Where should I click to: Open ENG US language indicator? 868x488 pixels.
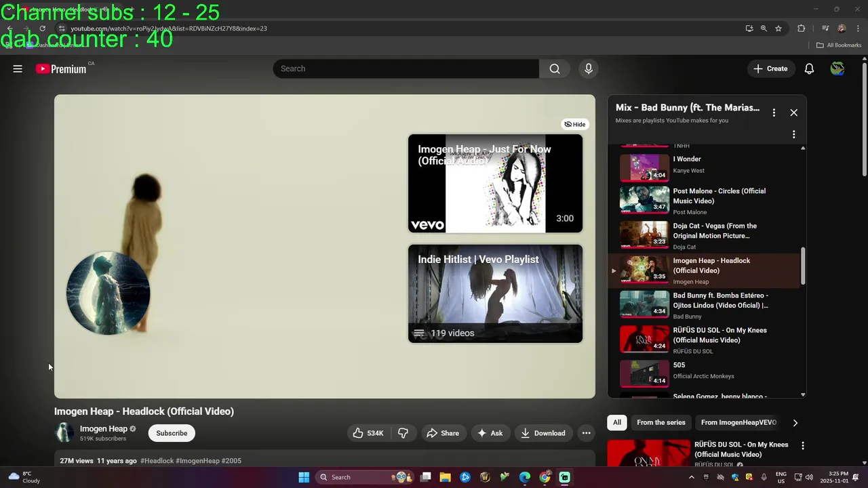[x=781, y=477]
